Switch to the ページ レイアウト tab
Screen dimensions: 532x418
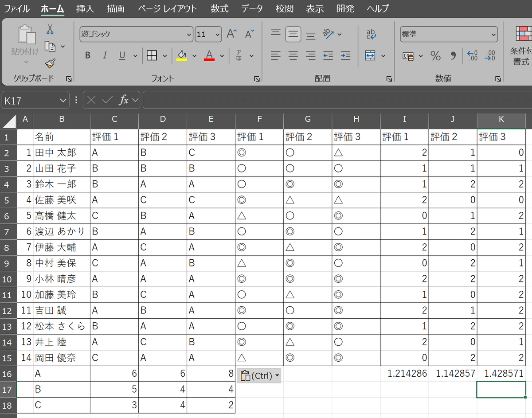coord(168,8)
